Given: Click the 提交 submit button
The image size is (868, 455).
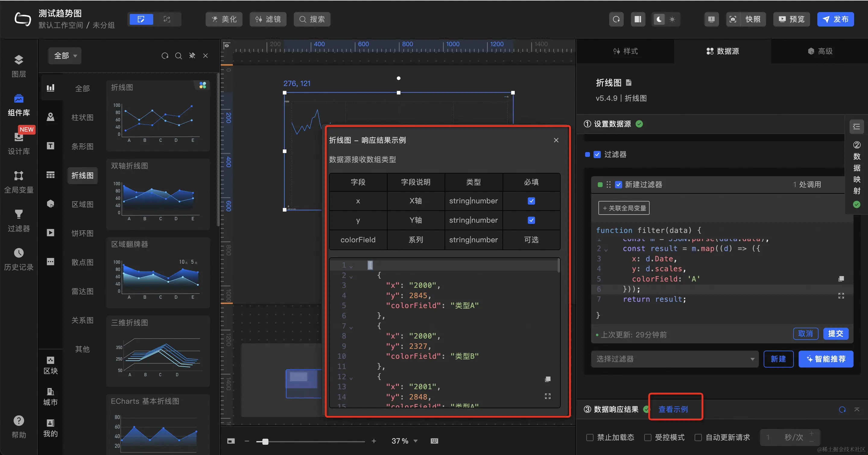Looking at the screenshot, I should pyautogui.click(x=835, y=334).
